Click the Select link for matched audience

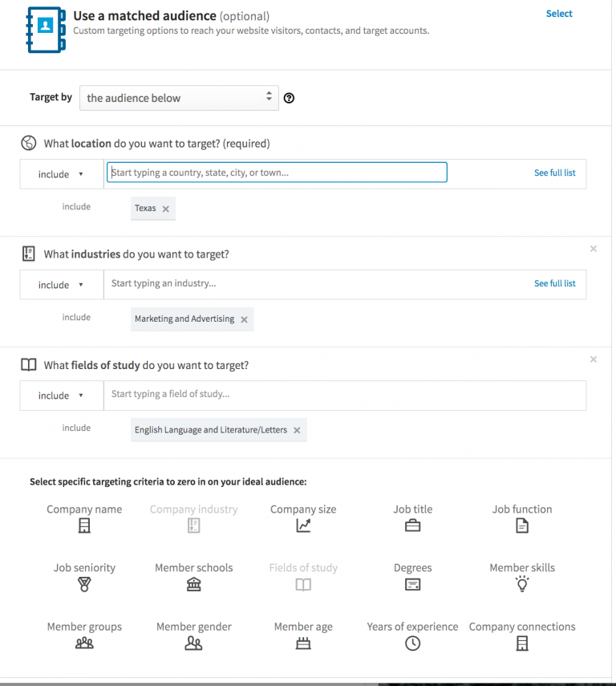tap(559, 14)
